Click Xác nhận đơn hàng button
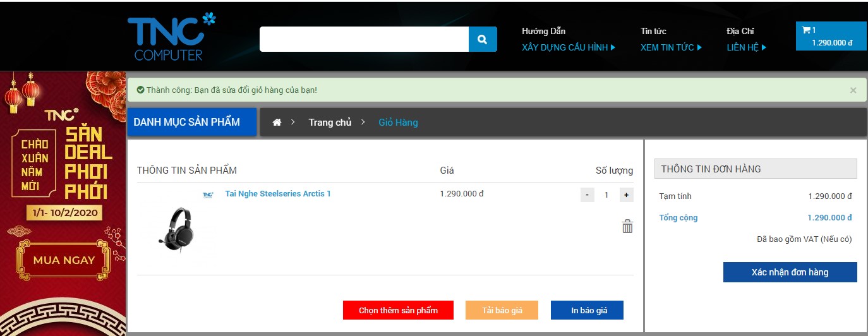 click(x=790, y=272)
